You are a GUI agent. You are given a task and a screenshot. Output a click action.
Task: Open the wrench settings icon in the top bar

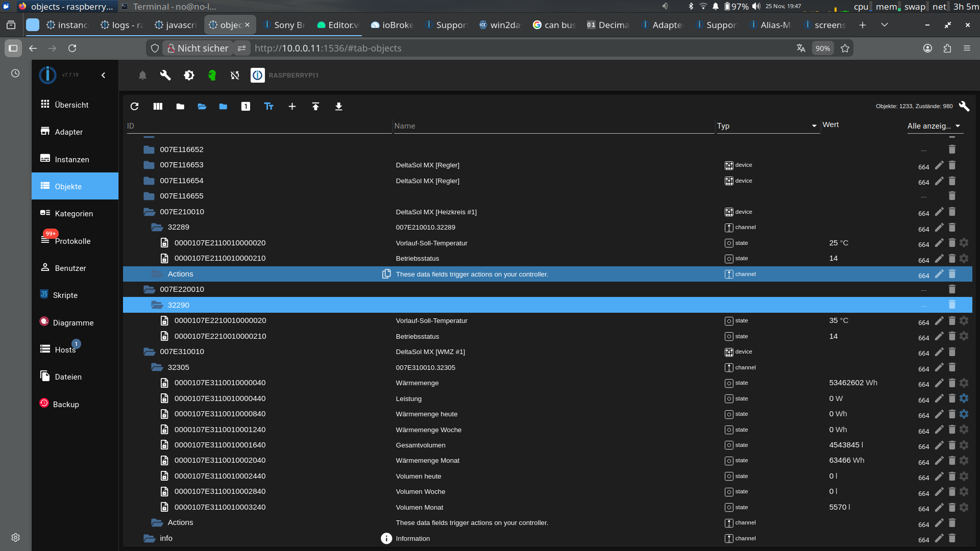[x=165, y=75]
